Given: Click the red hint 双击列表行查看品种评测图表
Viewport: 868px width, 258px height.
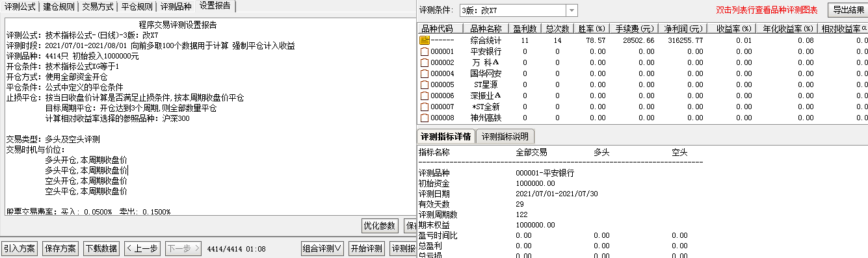Looking at the screenshot, I should coord(767,10).
